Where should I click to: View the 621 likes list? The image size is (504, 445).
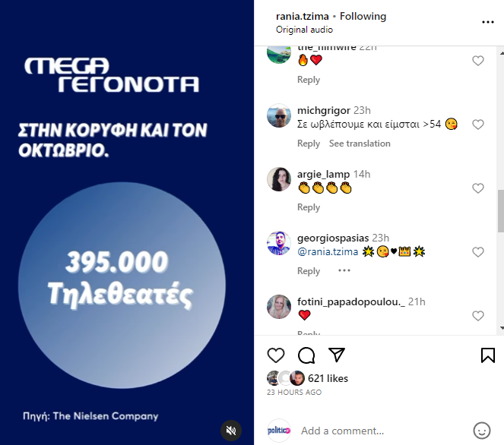pos(328,378)
